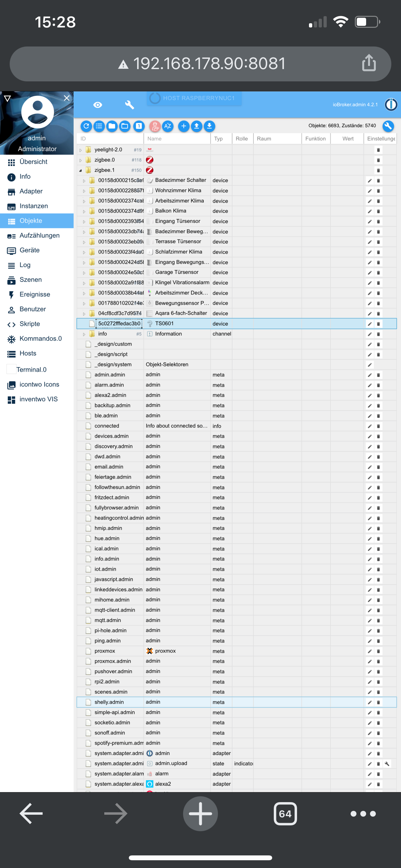
Task: Open admin.upload state custom settings wrench
Action: coord(387,764)
